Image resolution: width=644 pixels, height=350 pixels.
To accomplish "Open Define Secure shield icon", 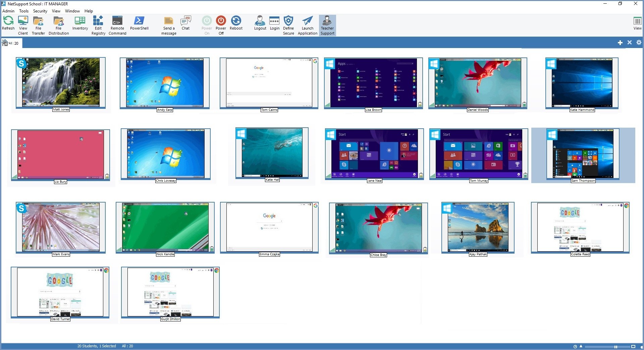I will pos(288,21).
